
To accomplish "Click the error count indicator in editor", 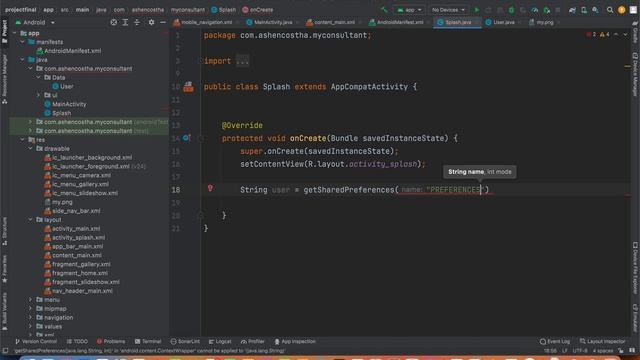I will (591, 35).
